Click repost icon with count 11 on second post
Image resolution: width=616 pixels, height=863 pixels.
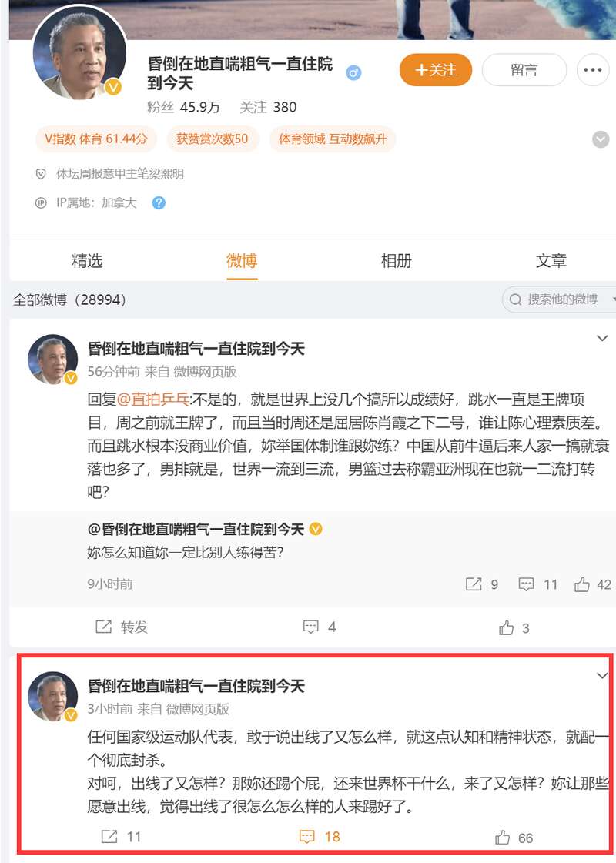[x=122, y=837]
